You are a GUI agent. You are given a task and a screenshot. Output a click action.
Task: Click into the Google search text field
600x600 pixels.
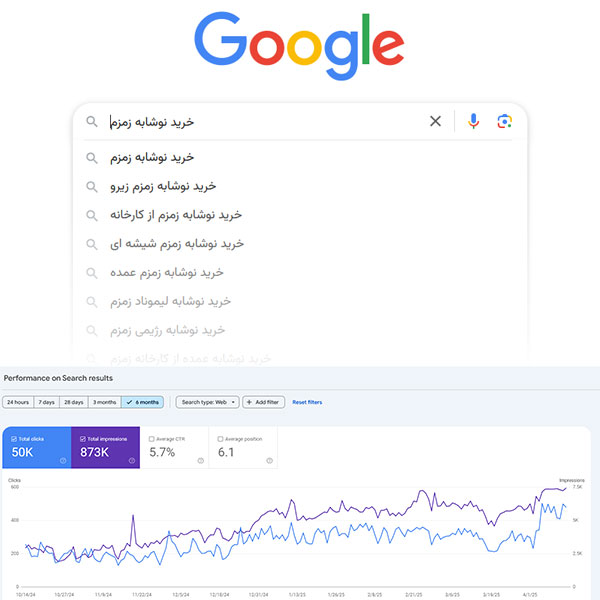(x=266, y=122)
